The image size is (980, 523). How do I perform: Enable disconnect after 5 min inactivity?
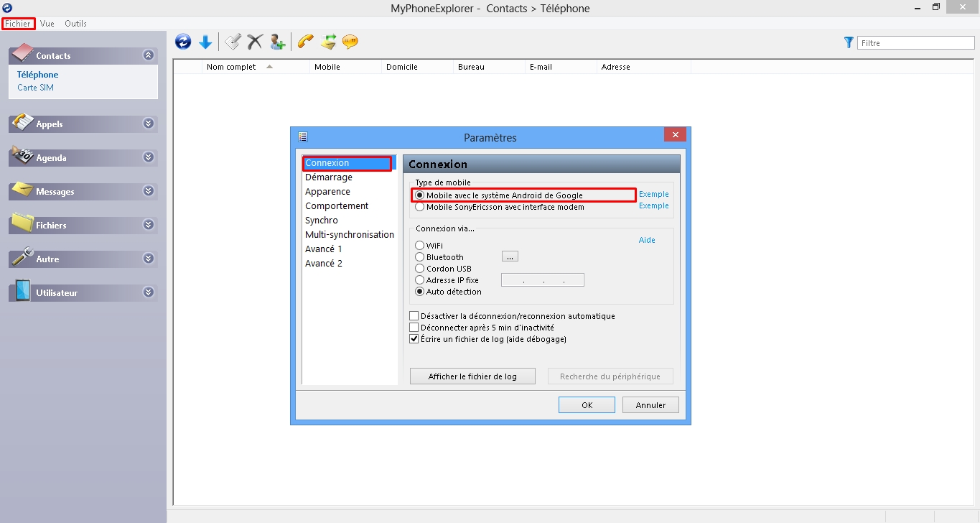pos(414,328)
